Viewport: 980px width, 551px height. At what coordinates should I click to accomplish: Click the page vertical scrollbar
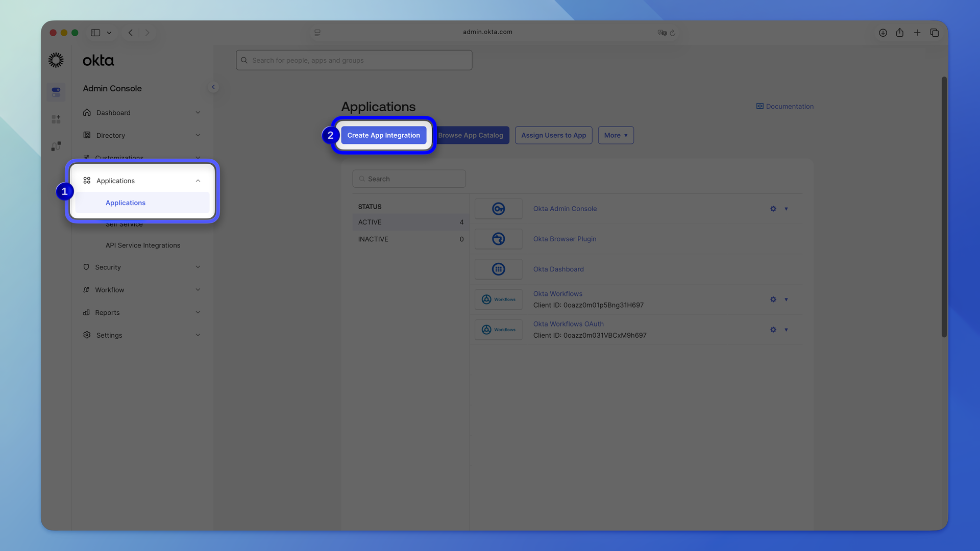(944, 207)
